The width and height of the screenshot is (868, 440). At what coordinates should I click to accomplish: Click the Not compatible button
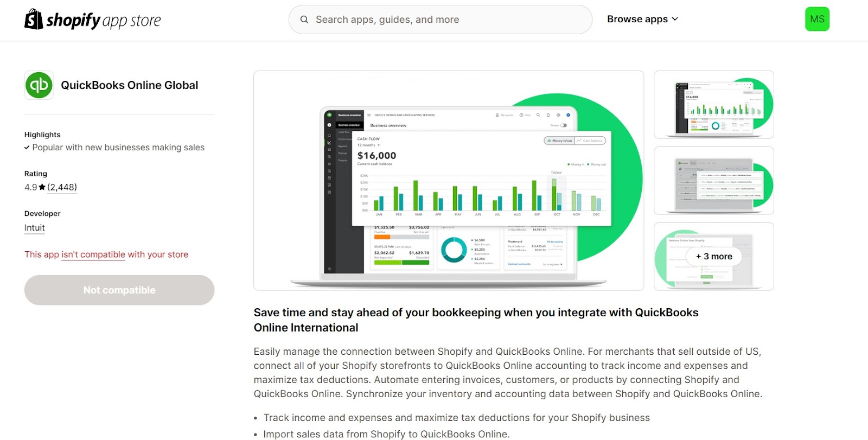click(x=119, y=290)
